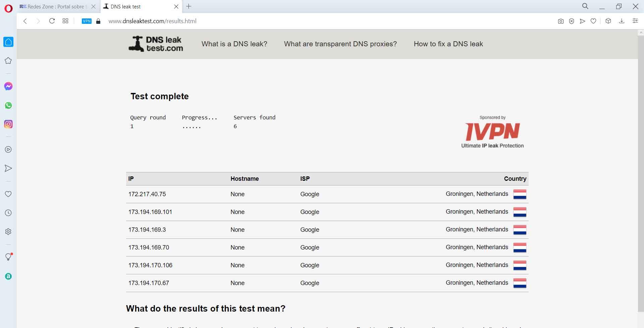
Task: Click the Country column header
Action: pos(515,179)
